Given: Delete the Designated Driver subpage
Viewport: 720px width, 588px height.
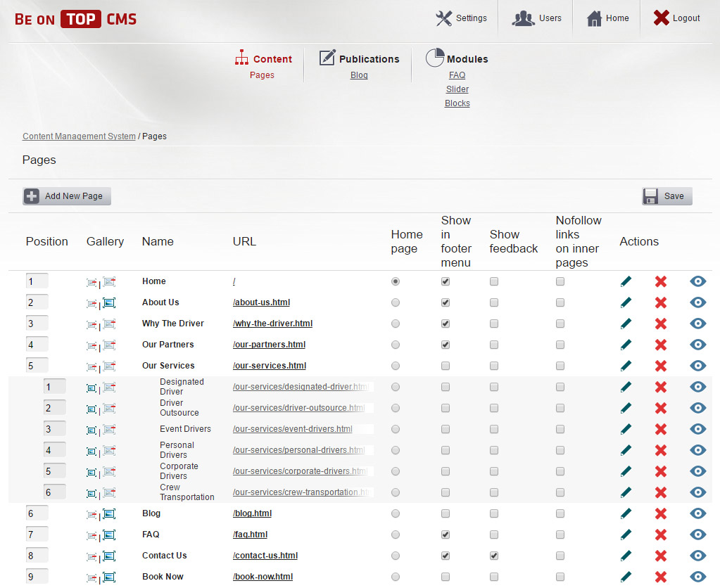Looking at the screenshot, I should point(661,387).
